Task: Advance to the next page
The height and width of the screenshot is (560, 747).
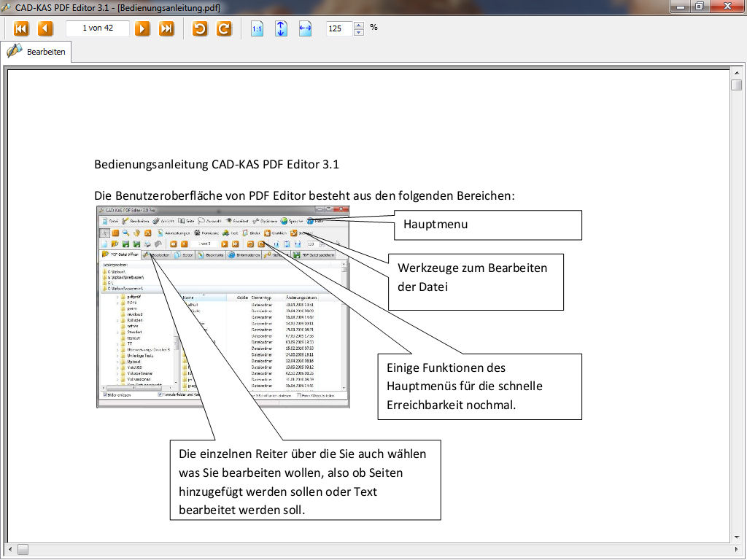Action: (x=143, y=28)
